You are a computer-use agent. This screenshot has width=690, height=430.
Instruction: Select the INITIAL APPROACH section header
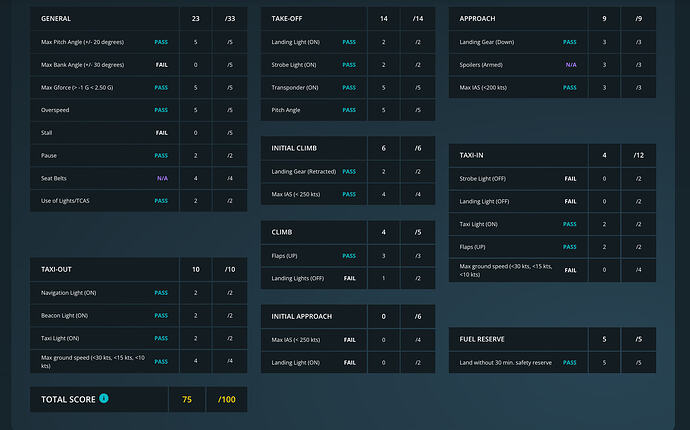pos(302,316)
